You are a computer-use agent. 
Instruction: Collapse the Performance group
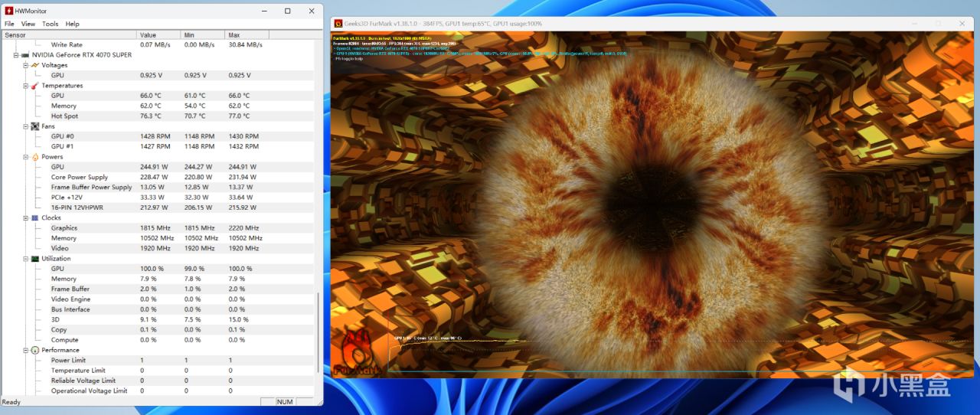click(25, 350)
